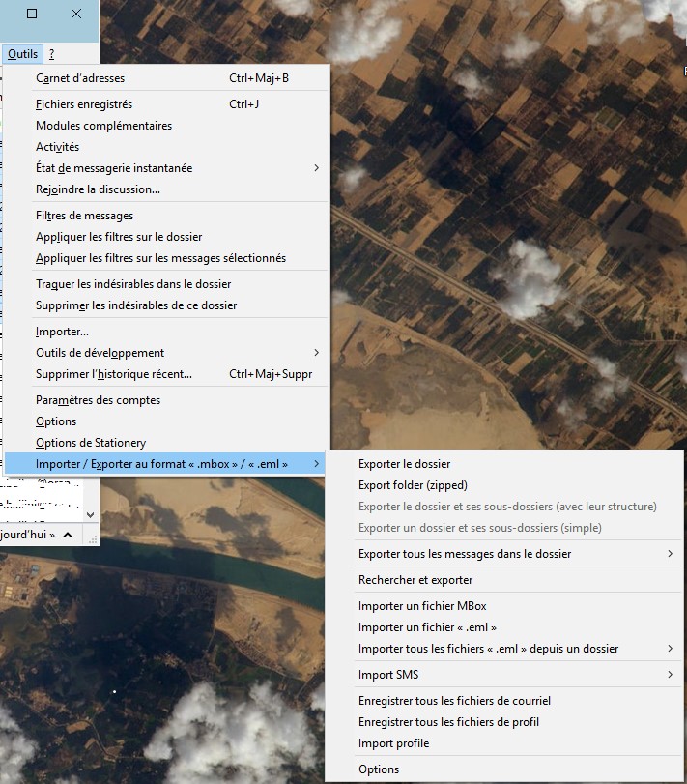This screenshot has width=687, height=784.
Task: Click Appliquer les filtres sur les messages sélectionnés
Action: 167,258
